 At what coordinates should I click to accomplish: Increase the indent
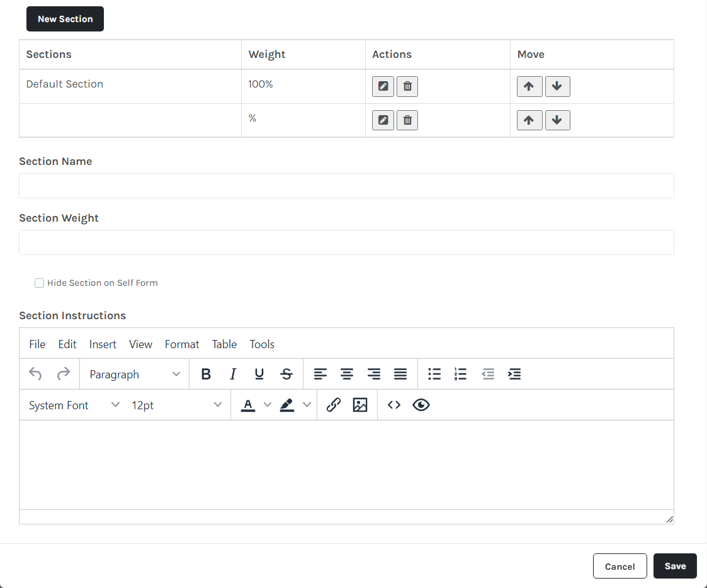click(514, 374)
